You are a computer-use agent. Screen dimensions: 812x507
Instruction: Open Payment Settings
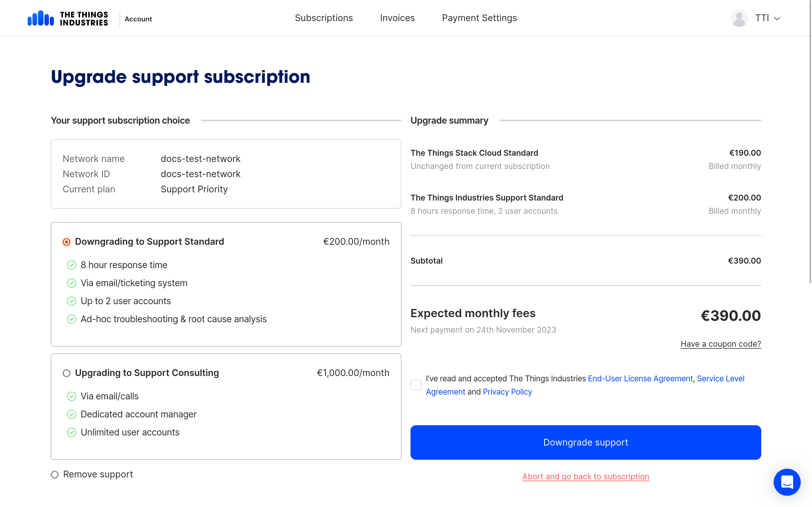click(479, 18)
